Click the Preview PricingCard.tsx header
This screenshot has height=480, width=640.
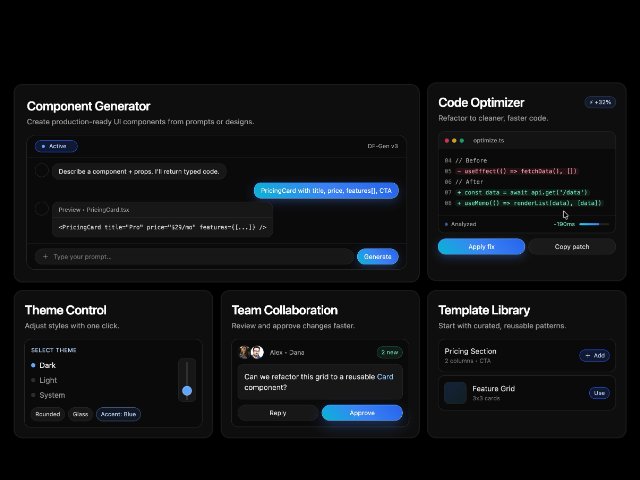coord(162,210)
